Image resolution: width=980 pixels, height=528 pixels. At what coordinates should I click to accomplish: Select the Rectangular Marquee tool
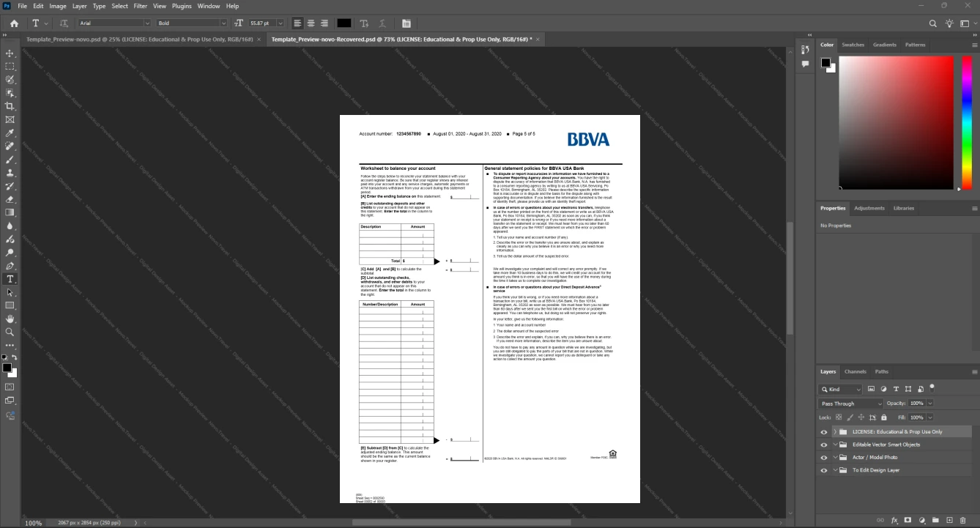click(10, 67)
